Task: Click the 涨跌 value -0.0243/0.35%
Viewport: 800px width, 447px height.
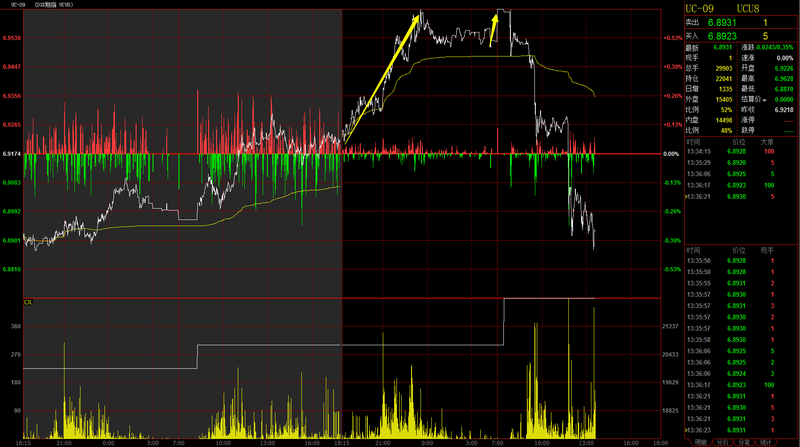Action: click(x=774, y=47)
